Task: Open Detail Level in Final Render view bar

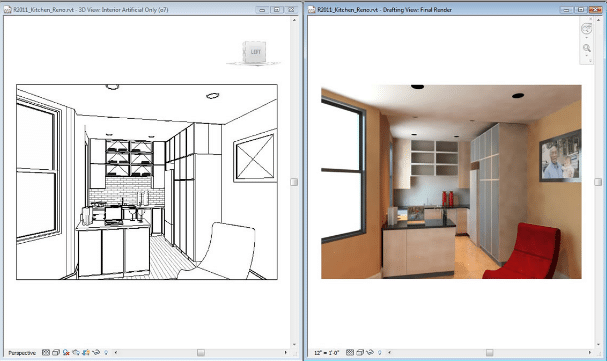Action: [350, 352]
